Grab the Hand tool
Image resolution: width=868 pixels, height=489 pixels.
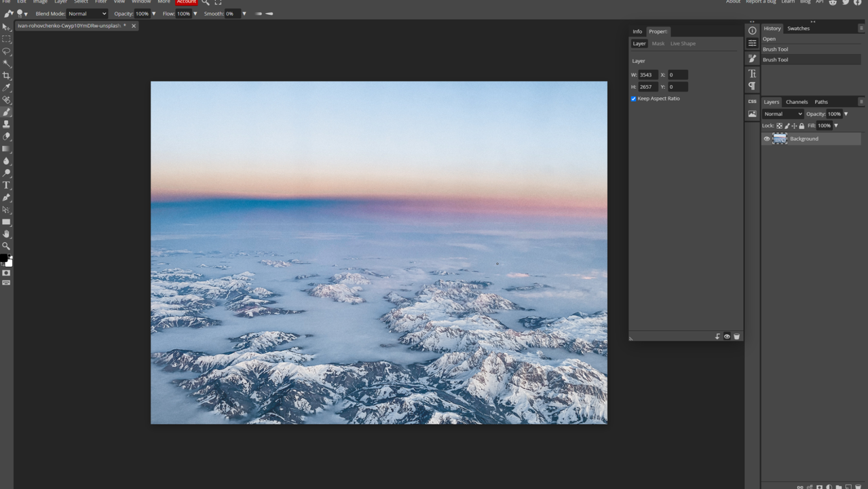click(x=7, y=234)
